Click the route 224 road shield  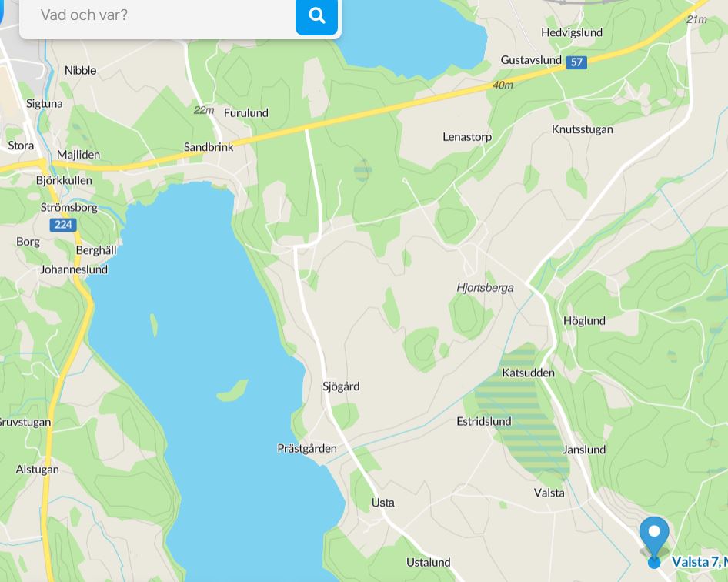[x=63, y=226]
